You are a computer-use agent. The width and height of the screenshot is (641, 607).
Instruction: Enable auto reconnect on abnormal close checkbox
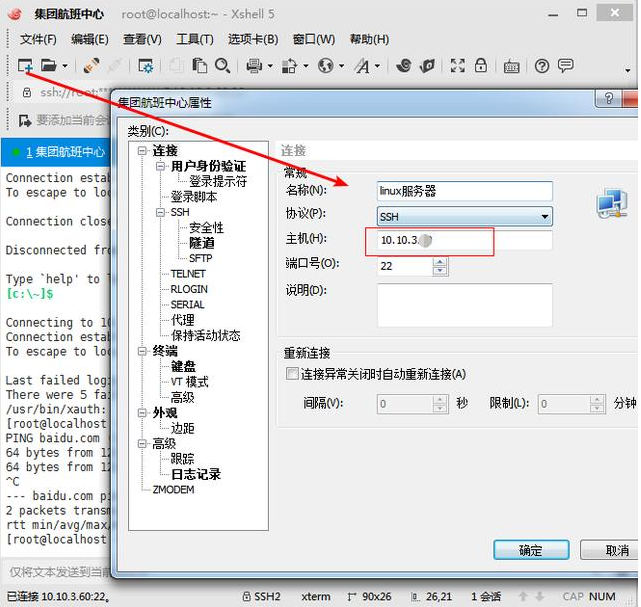[292, 374]
